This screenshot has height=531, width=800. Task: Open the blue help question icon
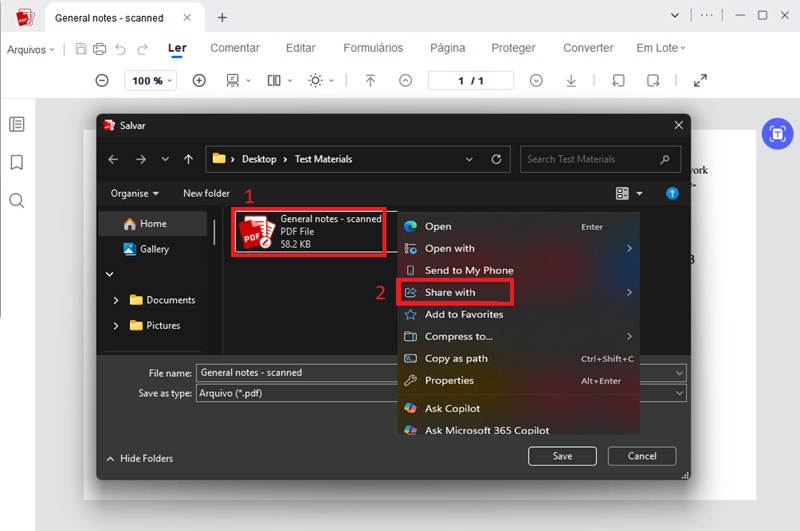click(672, 193)
